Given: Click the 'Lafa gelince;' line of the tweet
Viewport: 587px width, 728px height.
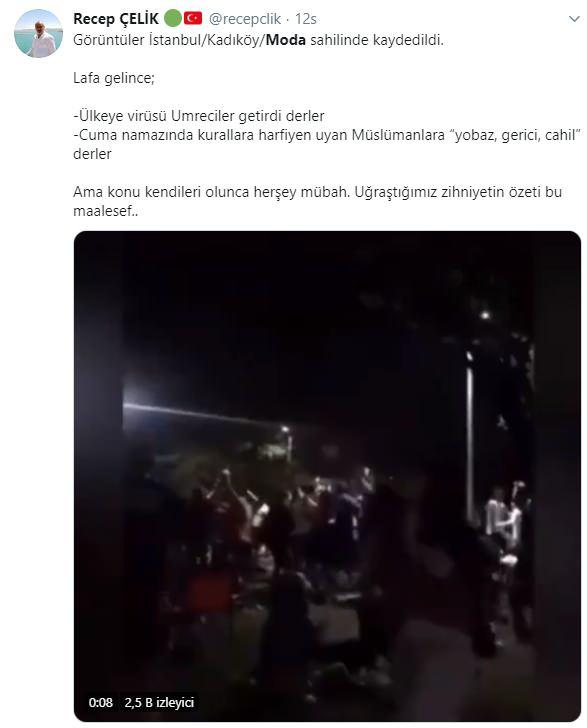Looking at the screenshot, I should click(114, 78).
